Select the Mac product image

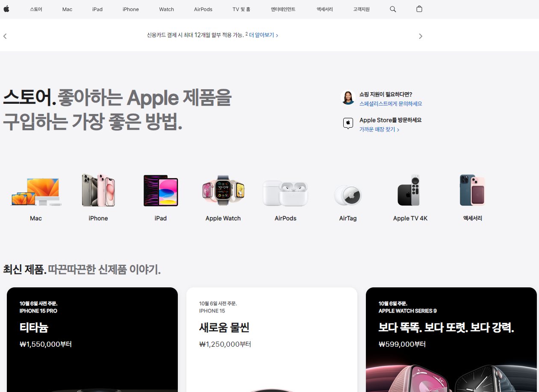tap(36, 192)
